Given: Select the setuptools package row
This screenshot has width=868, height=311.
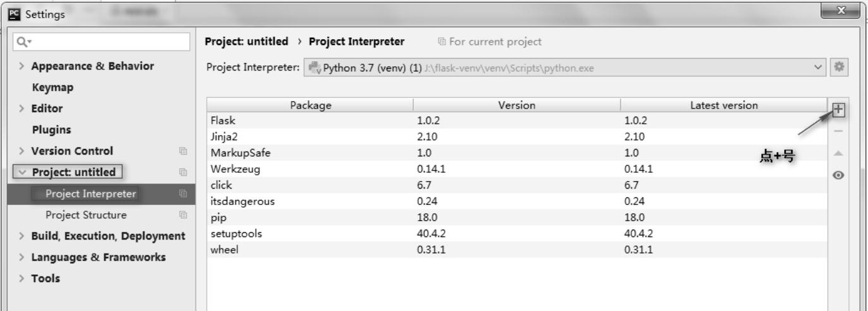Looking at the screenshot, I should (517, 233).
